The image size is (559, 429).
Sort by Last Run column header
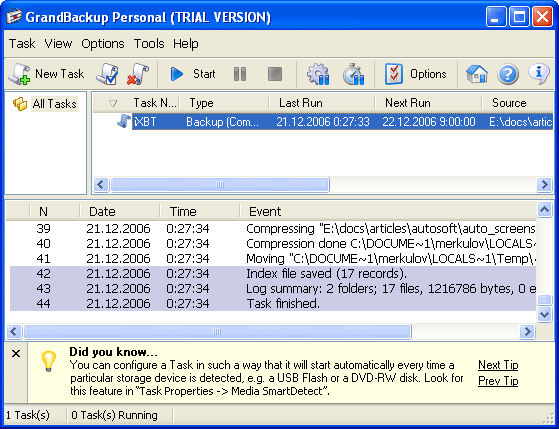322,103
